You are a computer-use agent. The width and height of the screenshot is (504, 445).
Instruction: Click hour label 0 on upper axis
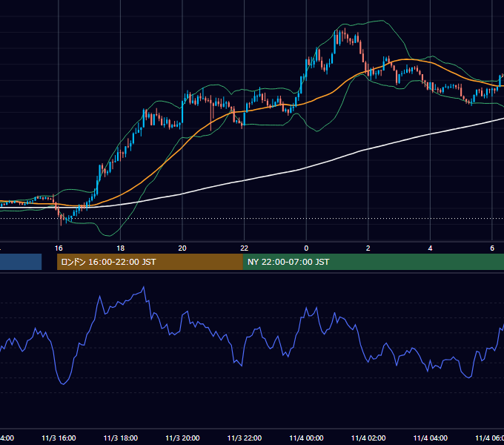point(306,248)
